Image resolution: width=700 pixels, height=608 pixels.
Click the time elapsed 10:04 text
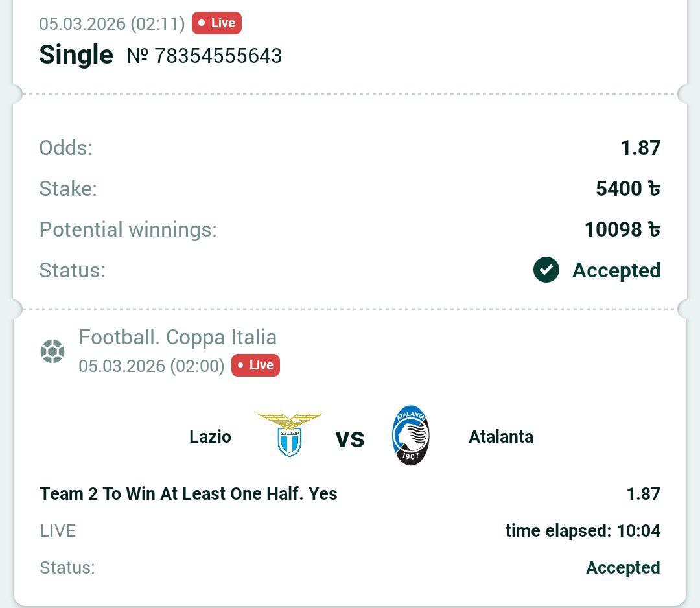[x=583, y=531]
